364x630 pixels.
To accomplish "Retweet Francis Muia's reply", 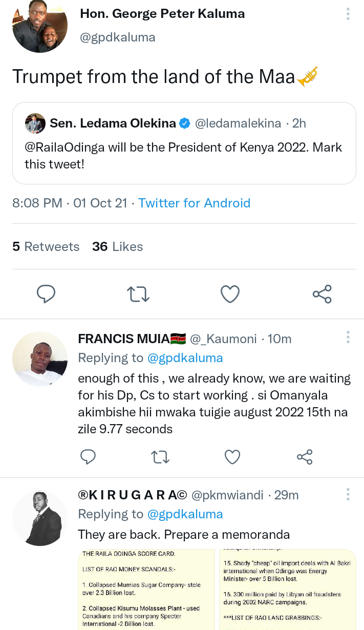I will [x=161, y=456].
